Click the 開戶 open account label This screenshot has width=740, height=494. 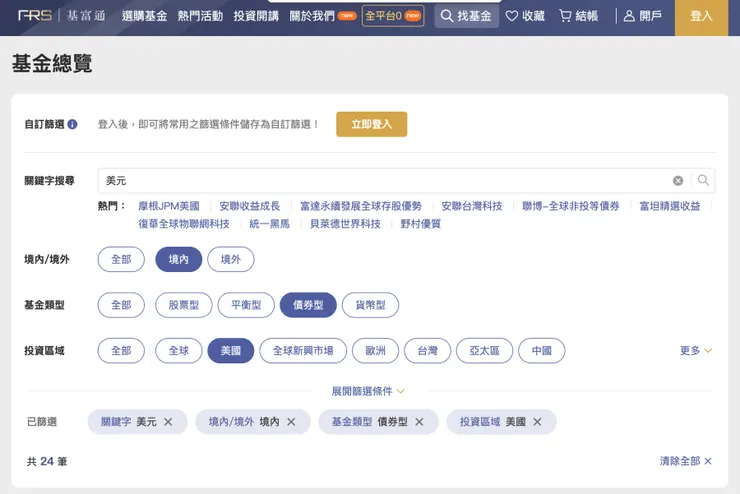(650, 16)
